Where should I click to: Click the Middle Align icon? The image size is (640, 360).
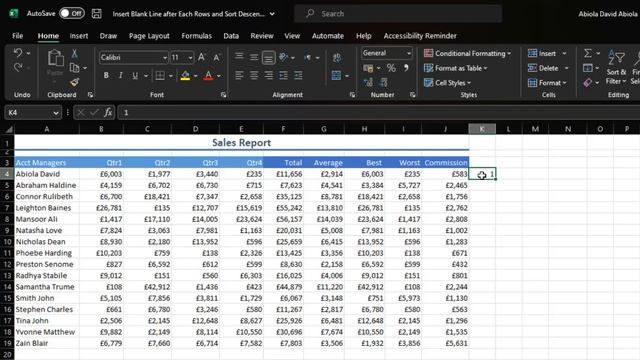pyautogui.click(x=254, y=57)
